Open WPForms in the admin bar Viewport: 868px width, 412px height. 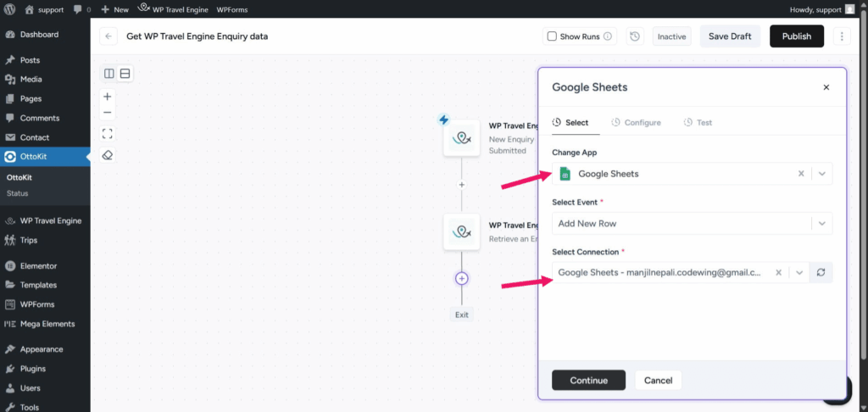point(232,9)
